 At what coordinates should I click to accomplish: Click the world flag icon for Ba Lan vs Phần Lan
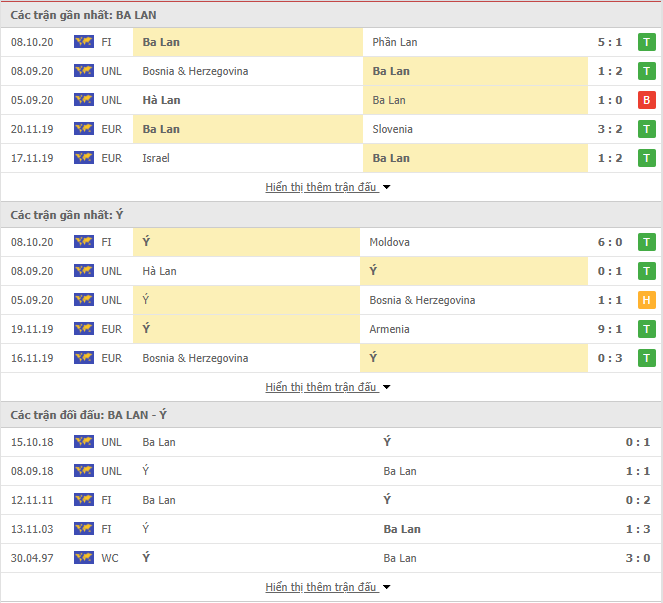pos(84,42)
